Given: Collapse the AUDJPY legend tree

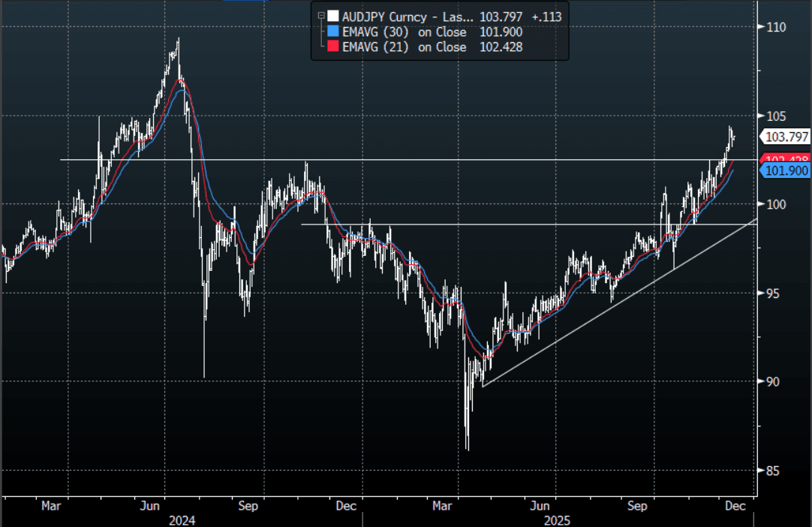Looking at the screenshot, I should 320,16.
